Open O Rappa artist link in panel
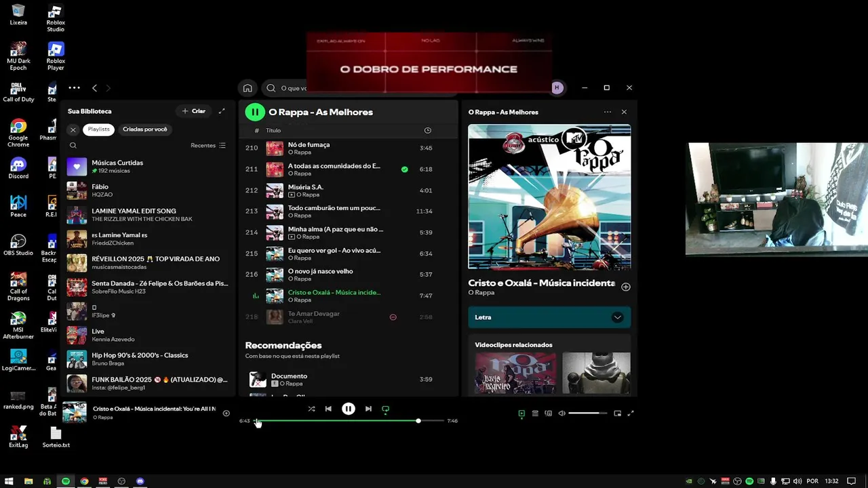This screenshot has height=488, width=868. click(481, 293)
